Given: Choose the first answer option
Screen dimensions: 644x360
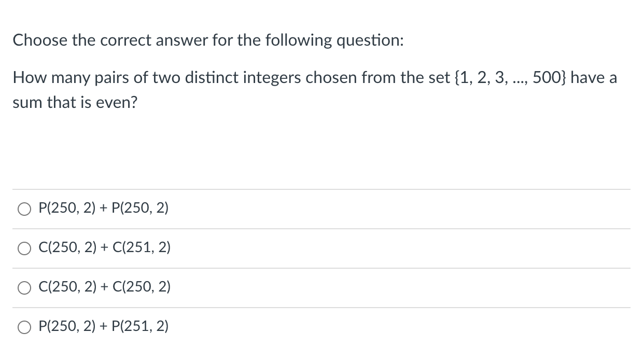Looking at the screenshot, I should pyautogui.click(x=24, y=208).
